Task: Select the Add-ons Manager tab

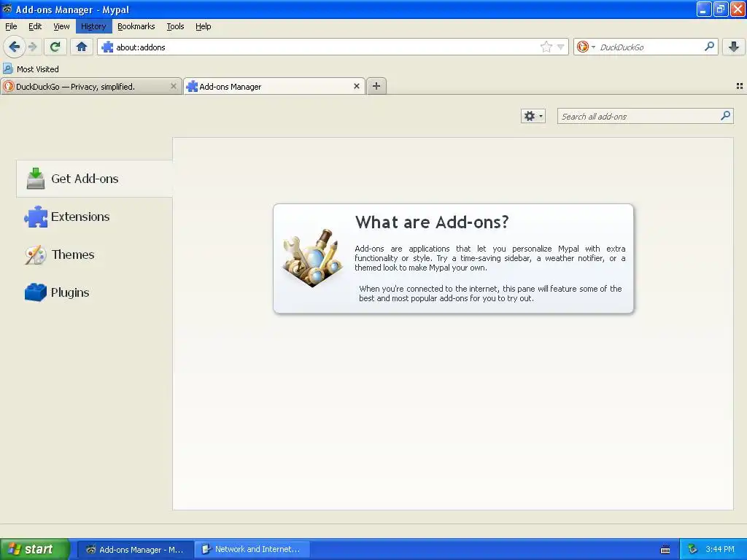Action: pyautogui.click(x=274, y=86)
